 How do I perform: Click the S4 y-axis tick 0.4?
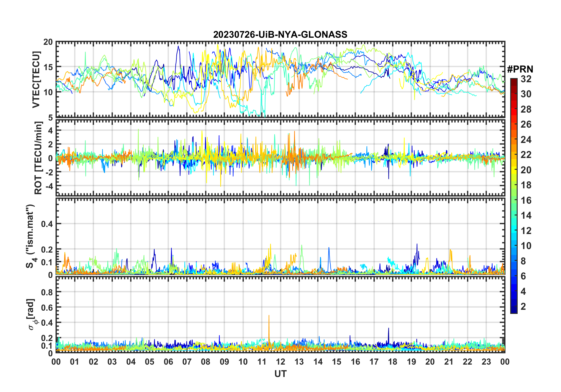(x=47, y=224)
